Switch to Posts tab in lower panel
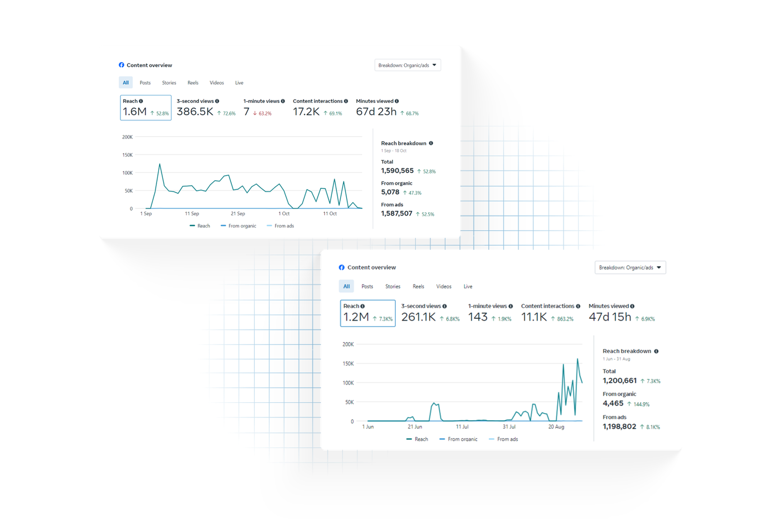 click(367, 286)
